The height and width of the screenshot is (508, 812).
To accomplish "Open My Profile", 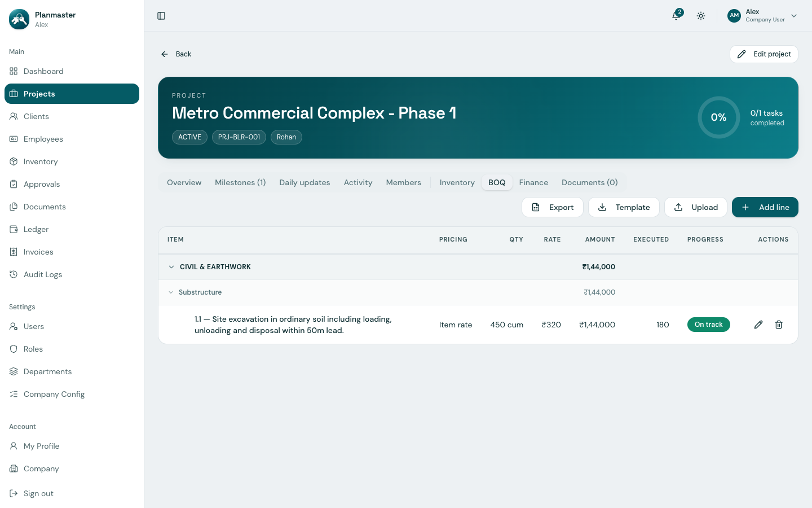I will coord(72,446).
